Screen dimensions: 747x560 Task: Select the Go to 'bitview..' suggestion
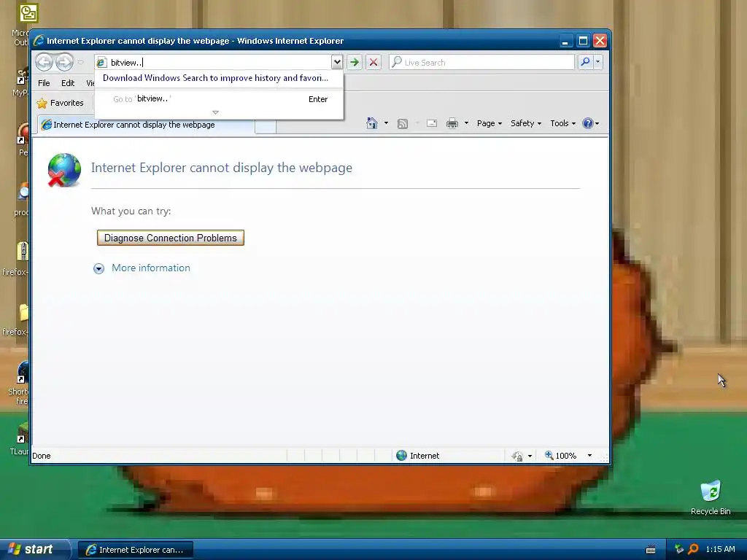coord(219,99)
